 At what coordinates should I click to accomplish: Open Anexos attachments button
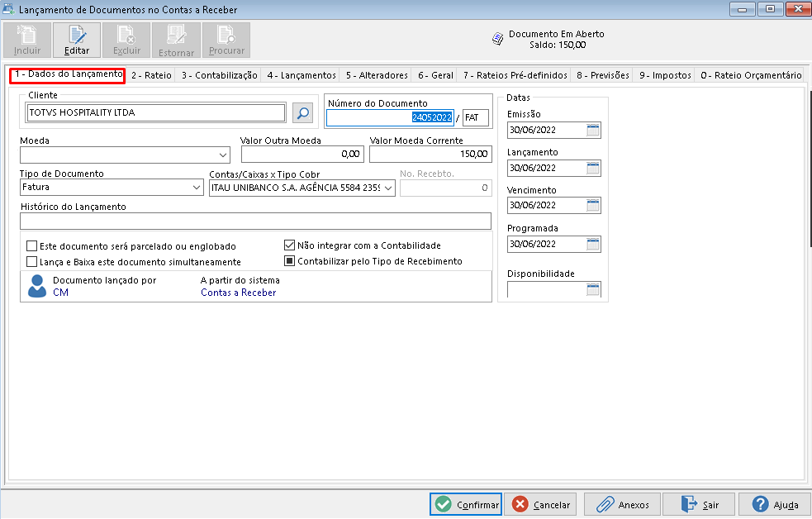(623, 504)
